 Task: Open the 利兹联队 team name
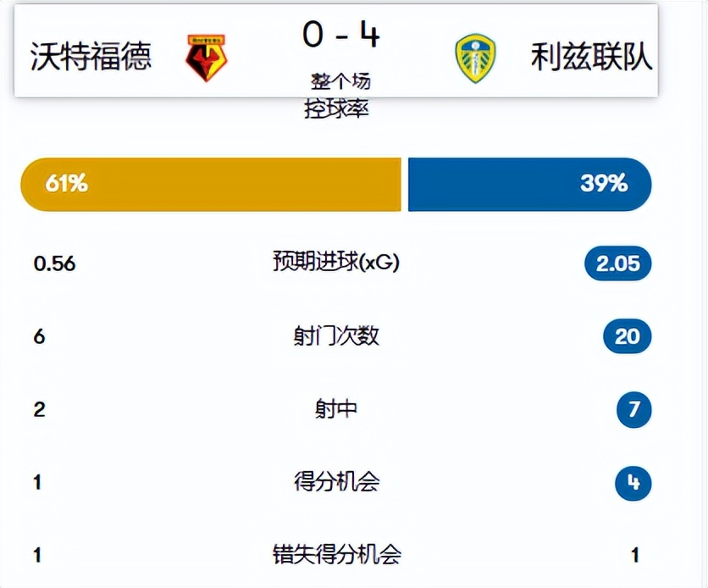pos(591,57)
